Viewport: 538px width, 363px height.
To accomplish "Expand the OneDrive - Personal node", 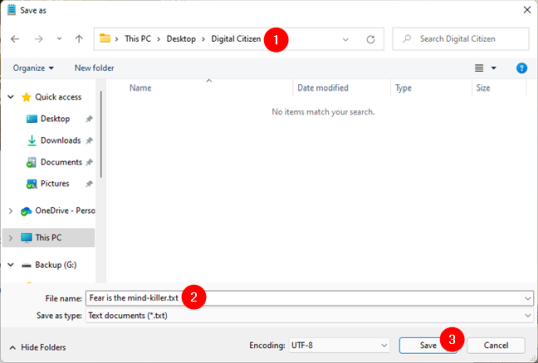I will pos(11,211).
